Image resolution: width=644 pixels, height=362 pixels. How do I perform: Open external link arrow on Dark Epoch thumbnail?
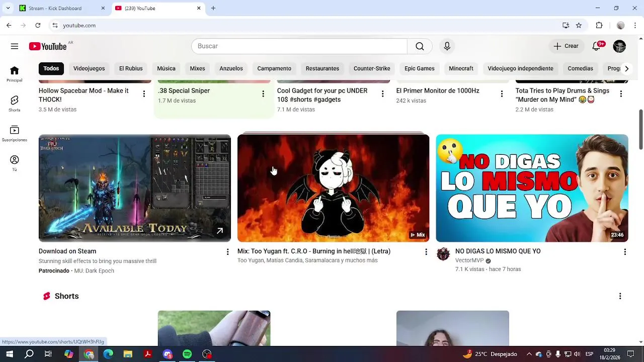coord(220,231)
